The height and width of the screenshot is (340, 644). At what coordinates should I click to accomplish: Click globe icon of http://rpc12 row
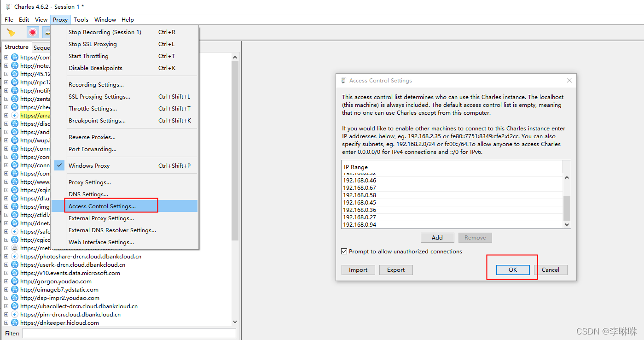click(14, 82)
